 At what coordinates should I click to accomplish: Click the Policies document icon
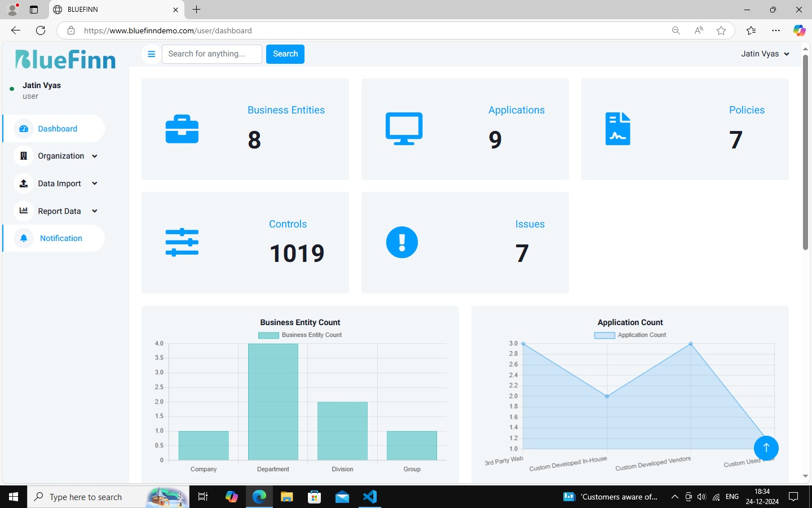617,129
